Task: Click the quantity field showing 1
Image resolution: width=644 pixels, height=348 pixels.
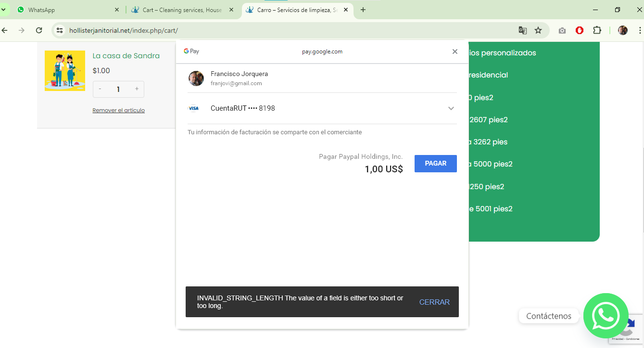Action: coord(118,89)
